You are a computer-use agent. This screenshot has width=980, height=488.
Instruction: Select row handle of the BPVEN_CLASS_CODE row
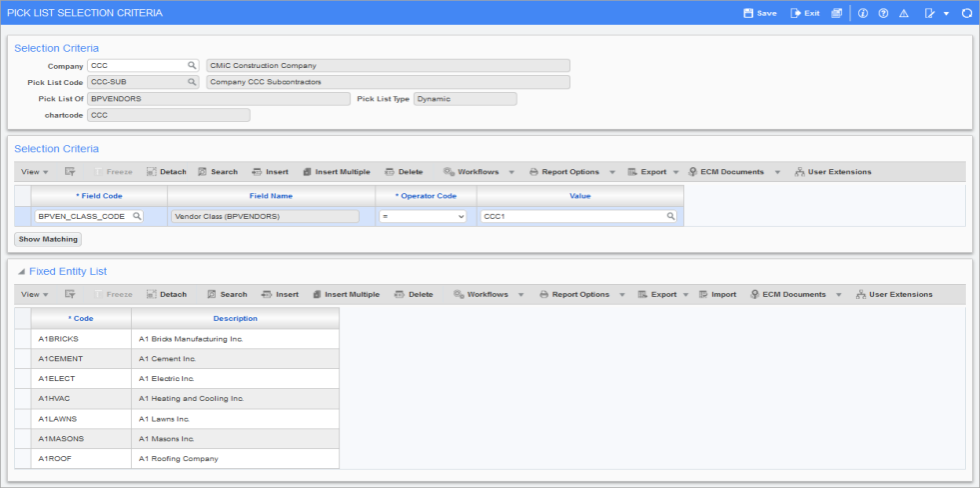click(x=23, y=216)
